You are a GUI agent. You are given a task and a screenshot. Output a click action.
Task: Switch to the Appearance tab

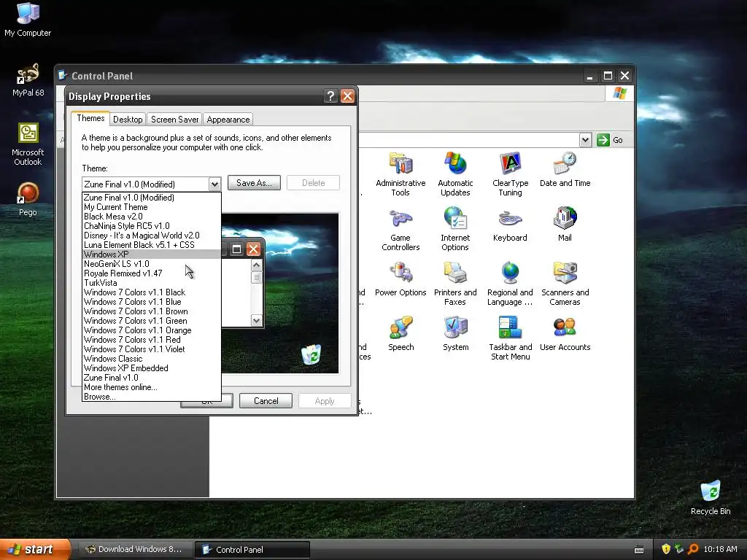point(228,120)
